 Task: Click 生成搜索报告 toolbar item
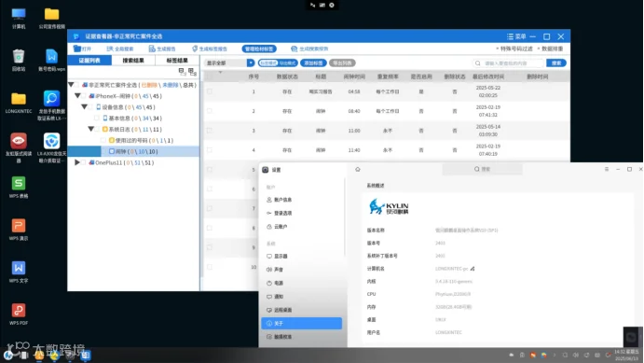(309, 49)
